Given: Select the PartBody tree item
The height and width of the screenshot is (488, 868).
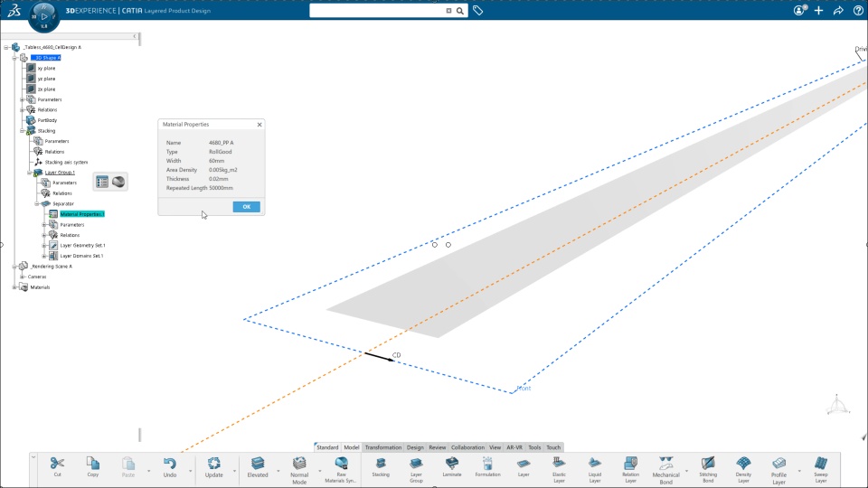Looking at the screenshot, I should [47, 120].
